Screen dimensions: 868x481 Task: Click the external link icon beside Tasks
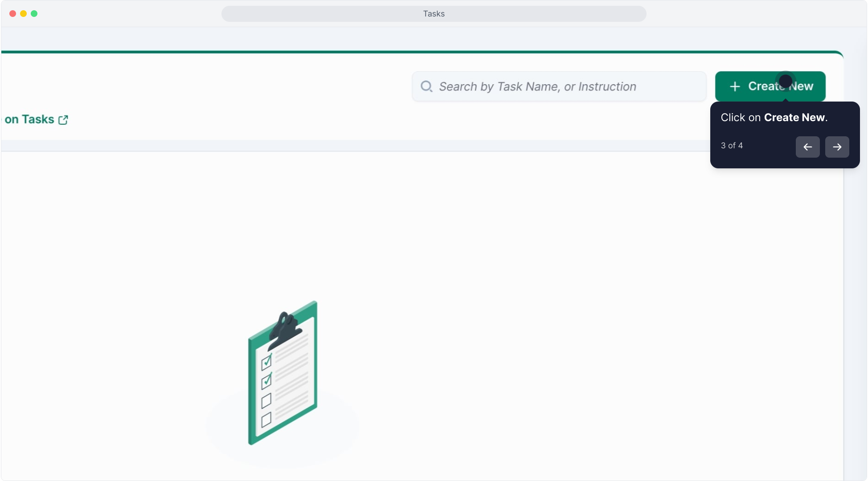coord(63,120)
